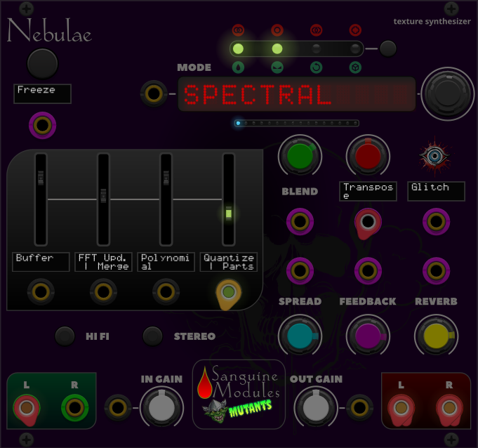Click the purple FEEDBACK knob
478x448 pixels.
pyautogui.click(x=368, y=336)
